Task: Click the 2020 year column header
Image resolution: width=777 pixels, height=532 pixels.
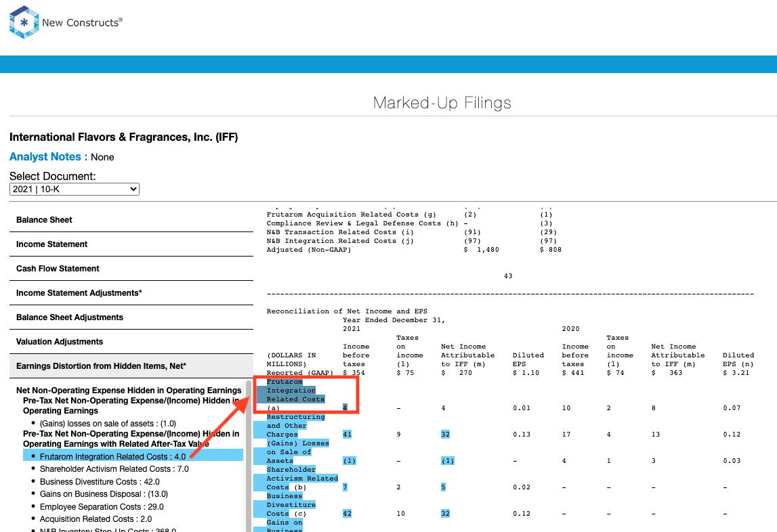Action: tap(570, 329)
